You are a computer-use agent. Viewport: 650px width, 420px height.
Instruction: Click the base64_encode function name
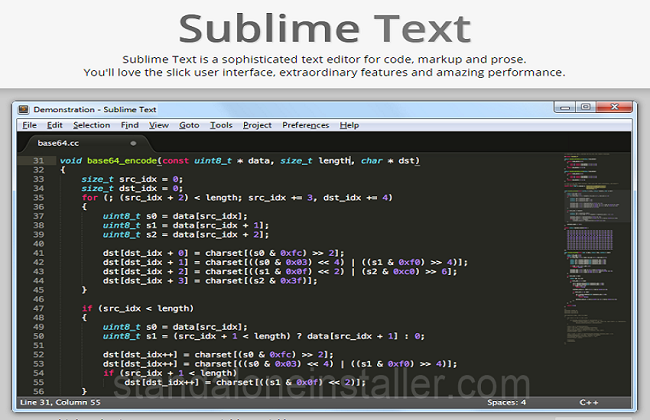tap(122, 161)
